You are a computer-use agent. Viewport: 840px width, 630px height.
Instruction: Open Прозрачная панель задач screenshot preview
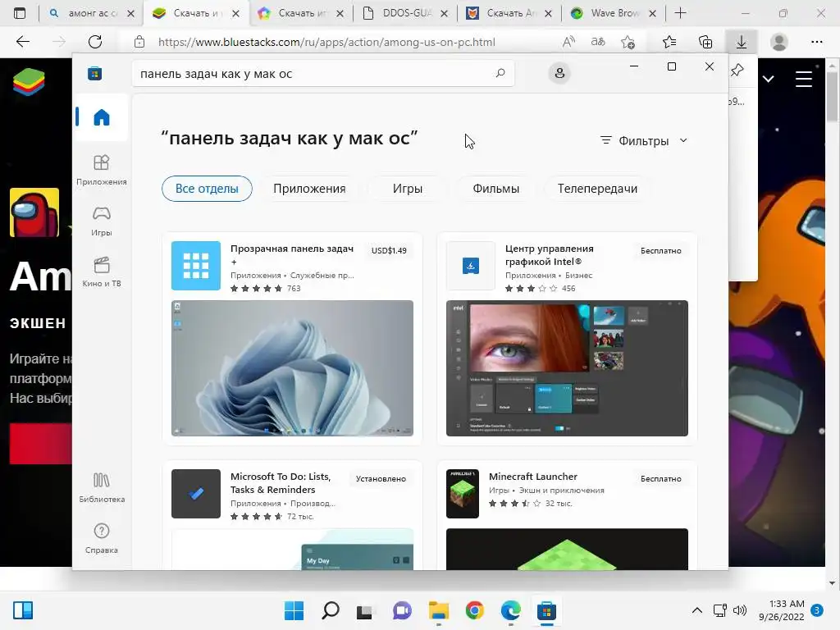click(292, 368)
